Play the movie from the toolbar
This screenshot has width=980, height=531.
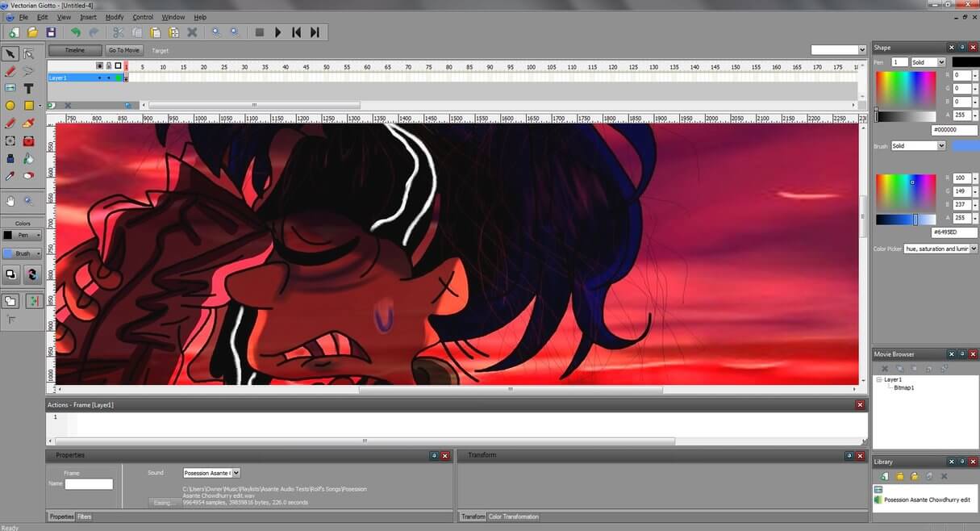pos(277,32)
